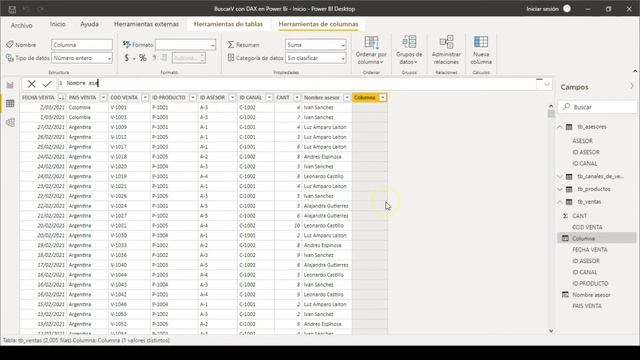640x360 pixels.
Task: Open the Categoría de datos dropdown
Action: point(342,58)
